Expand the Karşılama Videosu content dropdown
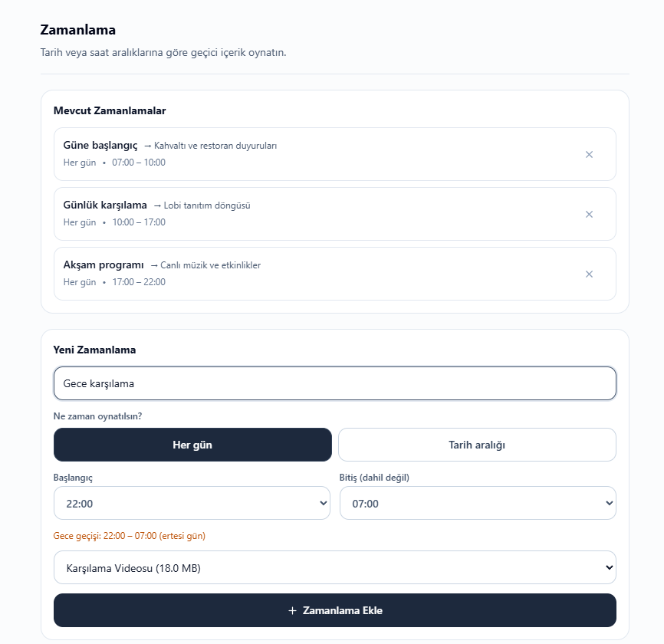 pyautogui.click(x=335, y=567)
